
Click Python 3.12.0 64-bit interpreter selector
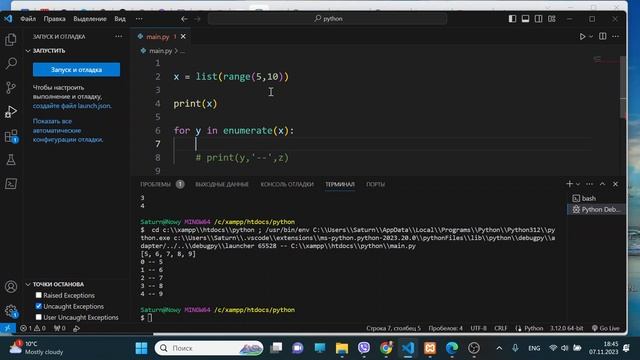567,328
